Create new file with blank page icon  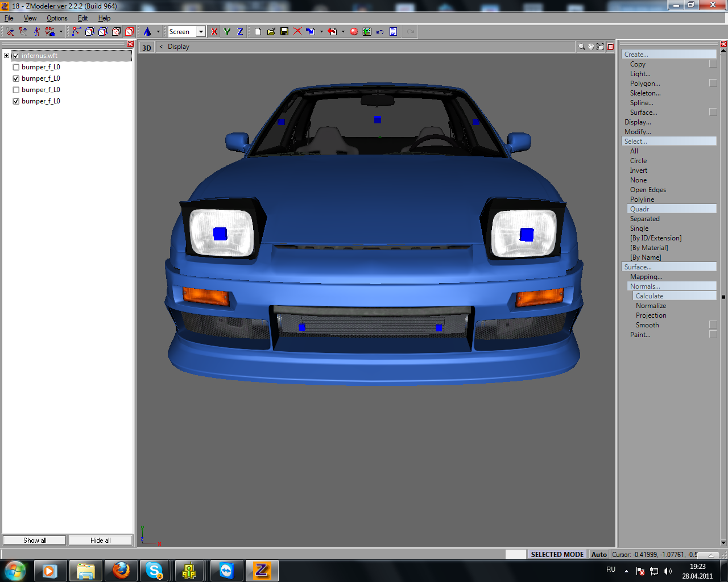pos(258,32)
